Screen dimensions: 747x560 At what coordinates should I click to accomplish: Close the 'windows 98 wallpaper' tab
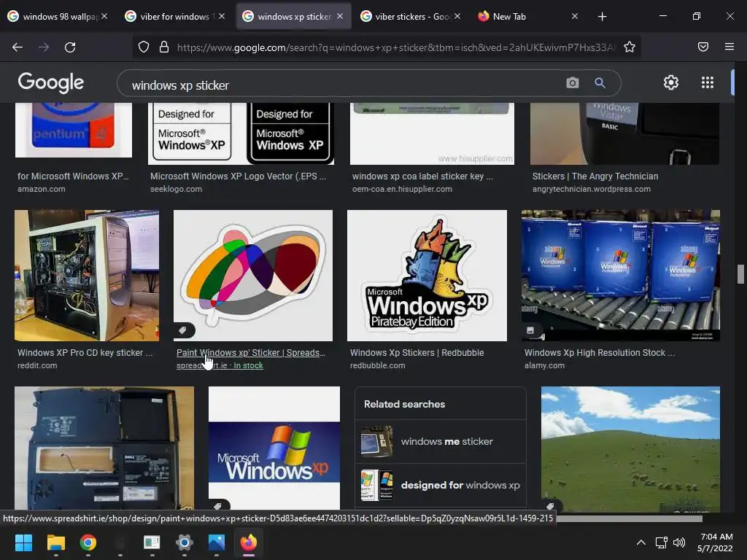point(104,16)
